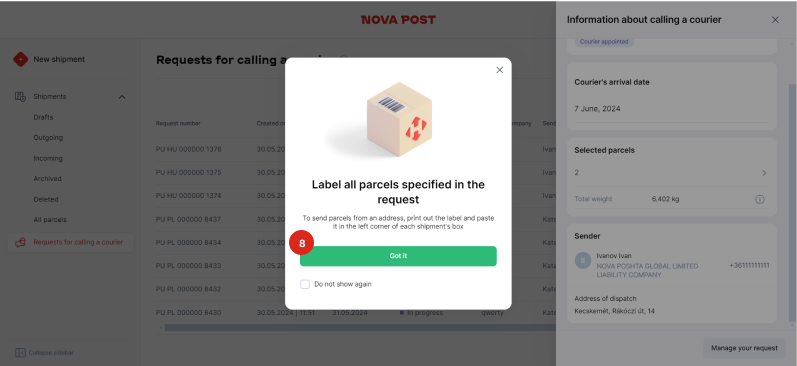Viewport: 797px width, 366px height.
Task: Open request PU HU 000000 1376
Action: pos(189,149)
